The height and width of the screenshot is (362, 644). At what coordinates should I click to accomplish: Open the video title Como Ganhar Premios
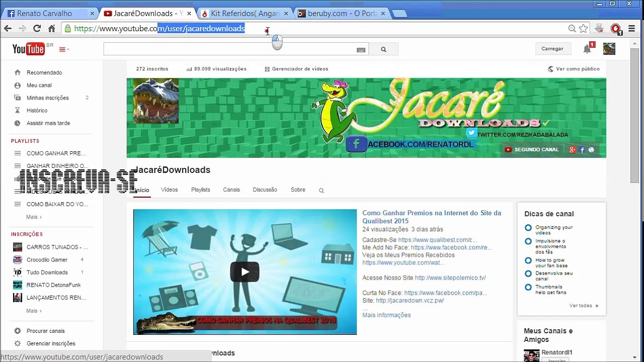(432, 217)
